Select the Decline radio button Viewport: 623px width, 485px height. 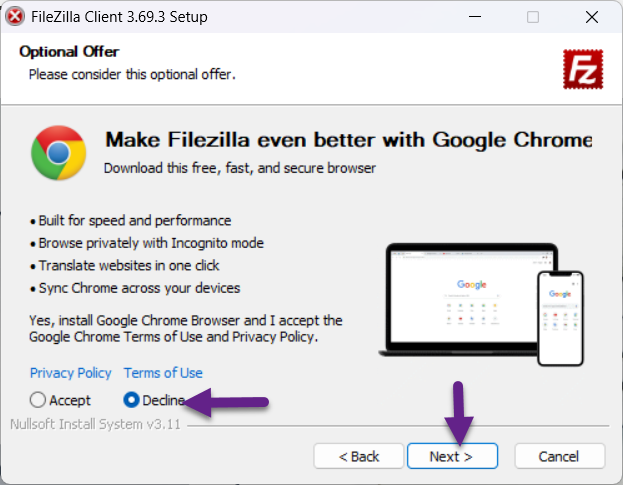(x=131, y=400)
